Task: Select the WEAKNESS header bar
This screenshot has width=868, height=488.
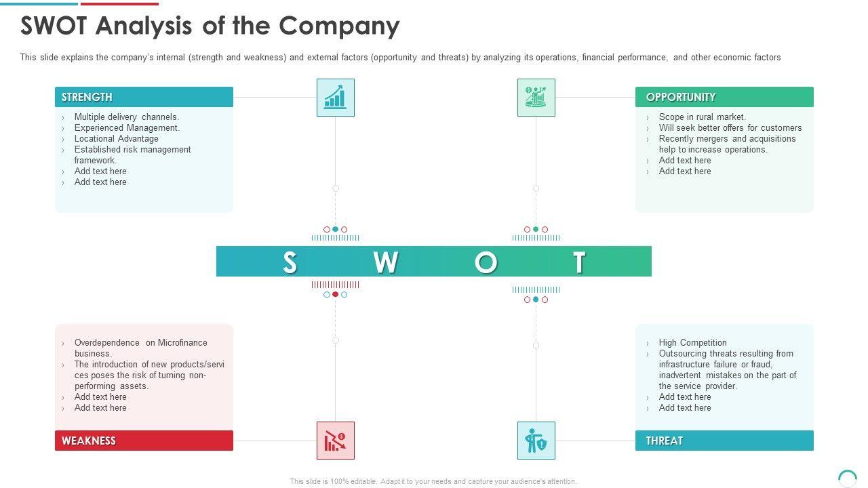Action: [144, 441]
